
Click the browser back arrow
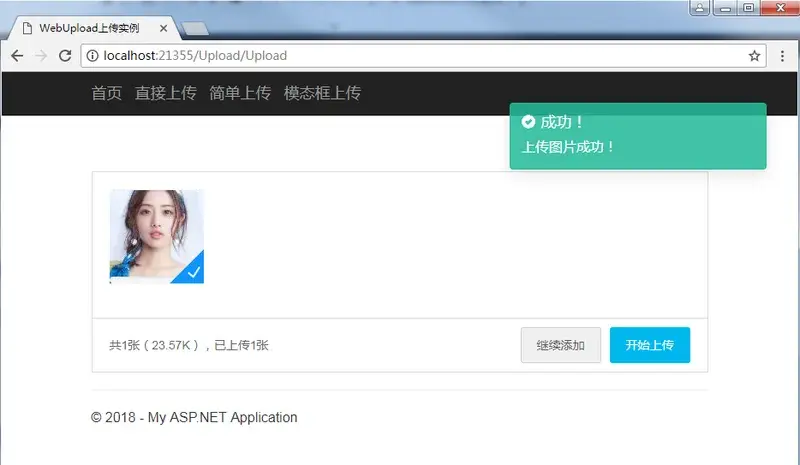click(17, 56)
